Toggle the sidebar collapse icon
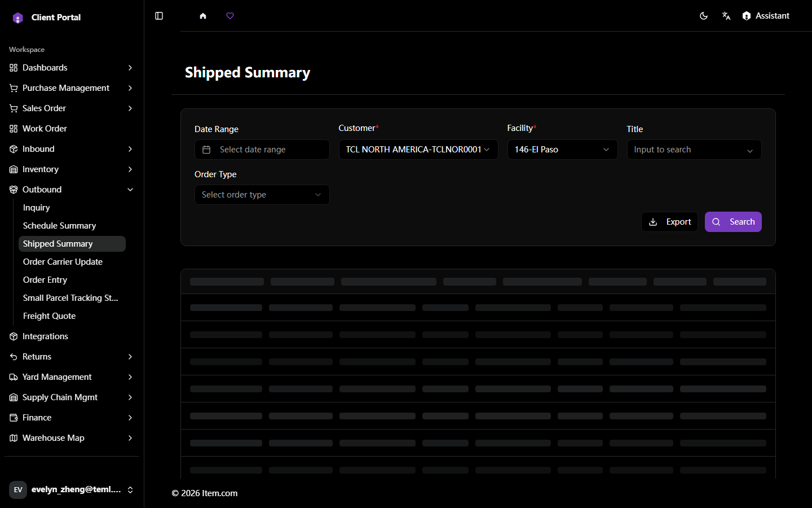This screenshot has width=812, height=508. (159, 16)
